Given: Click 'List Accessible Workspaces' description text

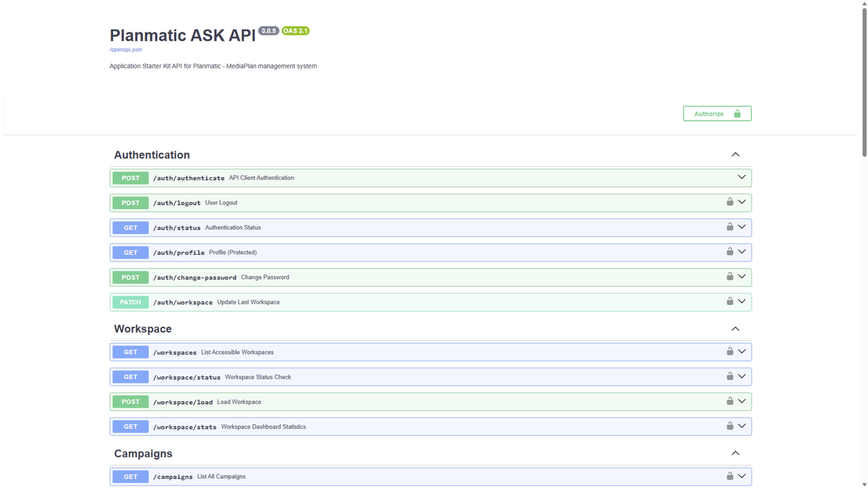Looking at the screenshot, I should point(237,352).
